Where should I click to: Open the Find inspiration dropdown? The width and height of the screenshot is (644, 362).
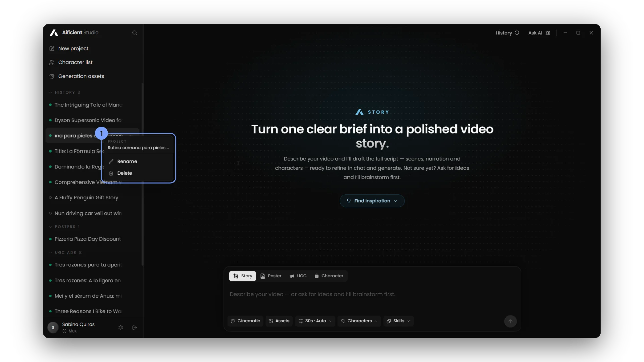pyautogui.click(x=372, y=201)
